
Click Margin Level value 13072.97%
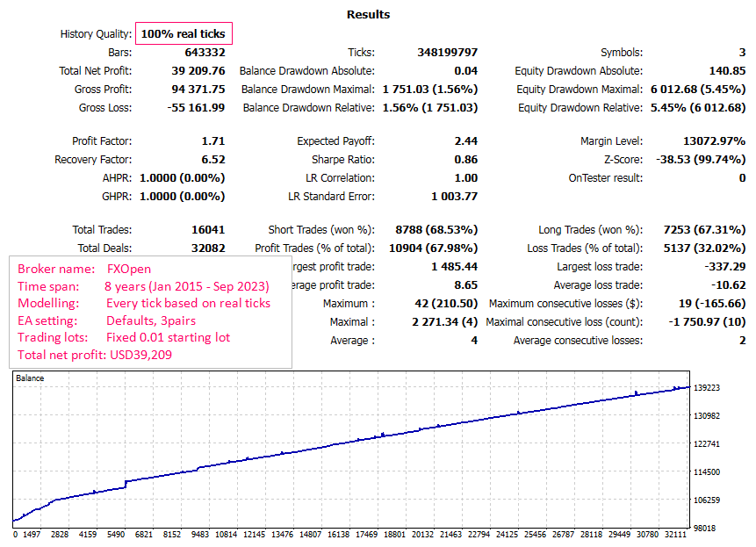tap(714, 141)
